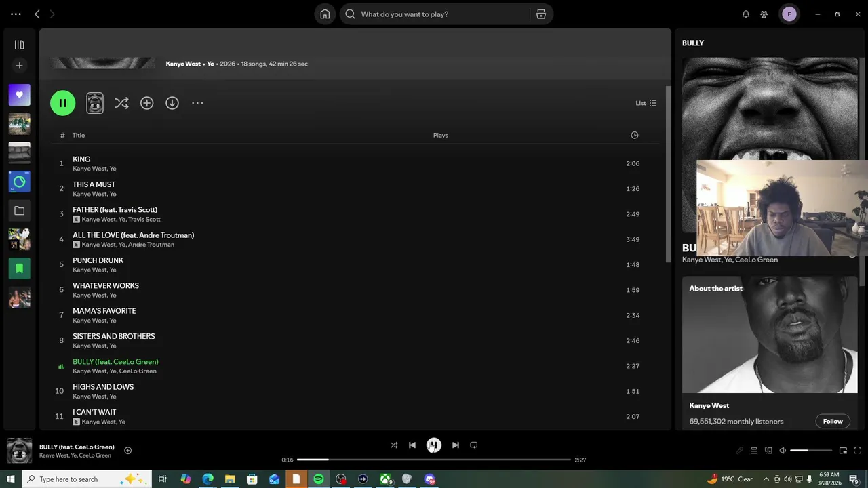The height and width of the screenshot is (488, 868).
Task: Toggle shuffle in the player bar
Action: click(394, 445)
